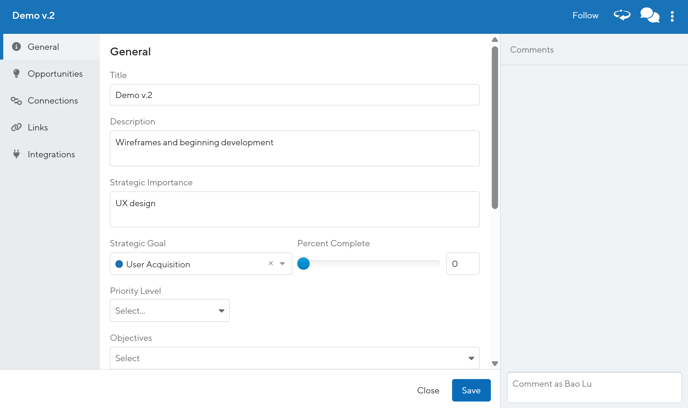This screenshot has height=408, width=688.
Task: Click the Description text area
Action: pyautogui.click(x=294, y=148)
